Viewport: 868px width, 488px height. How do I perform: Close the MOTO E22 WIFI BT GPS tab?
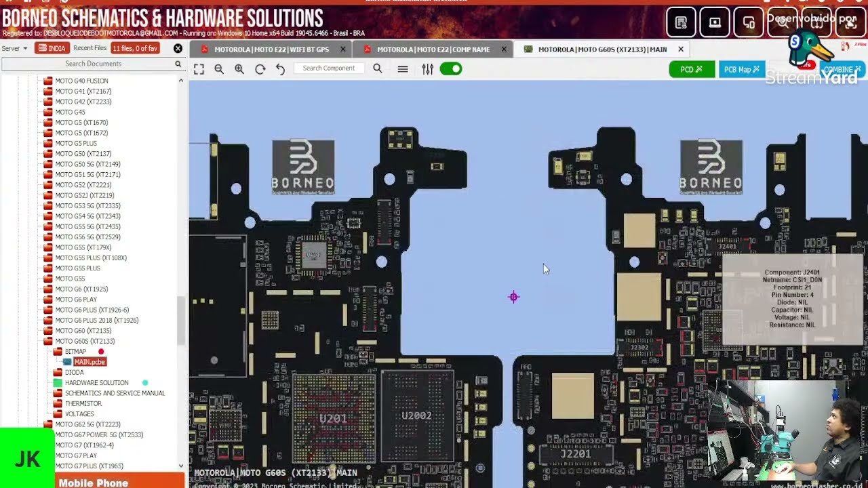tap(343, 49)
